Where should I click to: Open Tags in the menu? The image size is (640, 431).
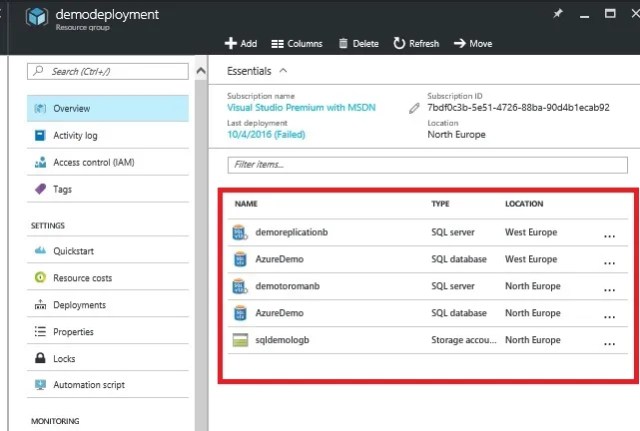point(108,189)
